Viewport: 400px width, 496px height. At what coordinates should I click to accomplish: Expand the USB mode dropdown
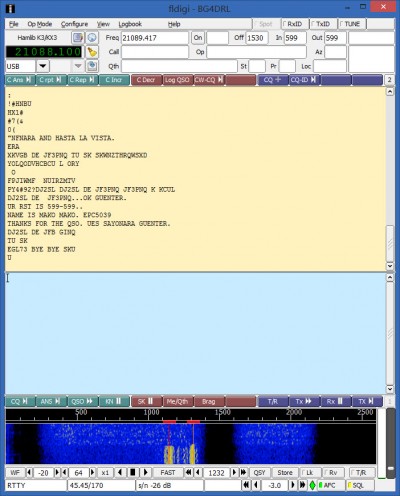click(43, 66)
